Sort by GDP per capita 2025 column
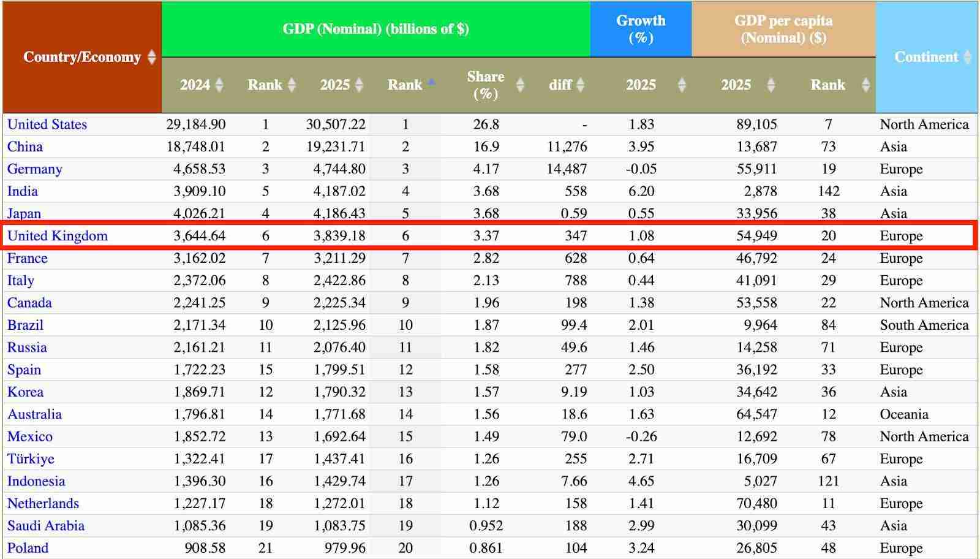980x559 pixels. (771, 85)
